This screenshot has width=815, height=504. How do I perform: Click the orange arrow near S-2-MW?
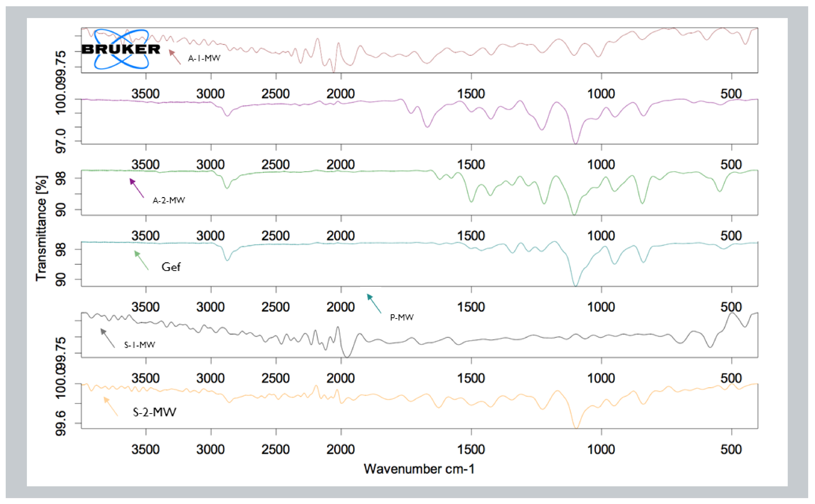(x=111, y=406)
